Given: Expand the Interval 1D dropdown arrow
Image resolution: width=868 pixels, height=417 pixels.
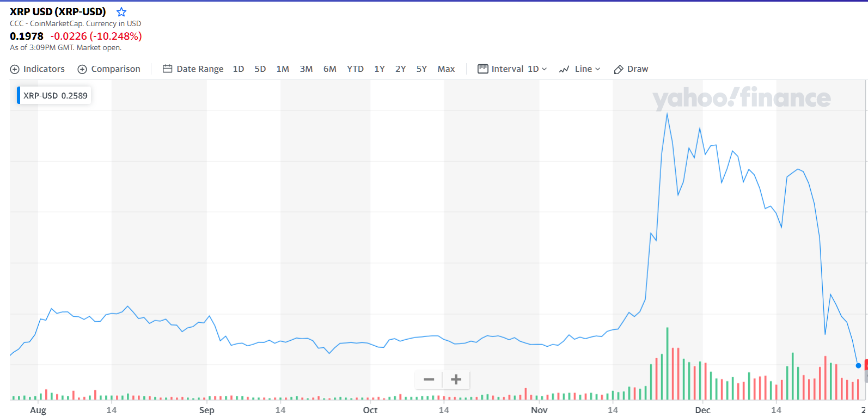Looking at the screenshot, I should pyautogui.click(x=545, y=69).
